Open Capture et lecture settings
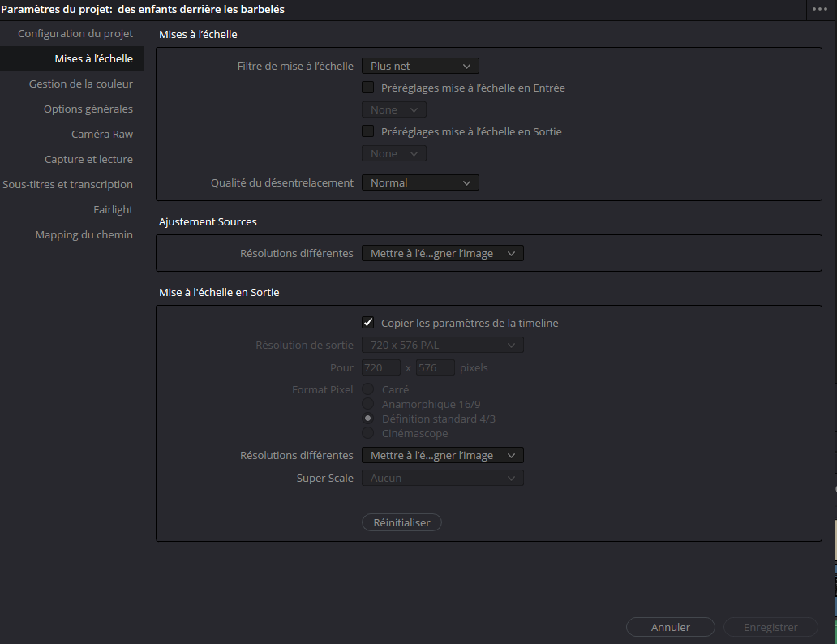 coord(88,159)
